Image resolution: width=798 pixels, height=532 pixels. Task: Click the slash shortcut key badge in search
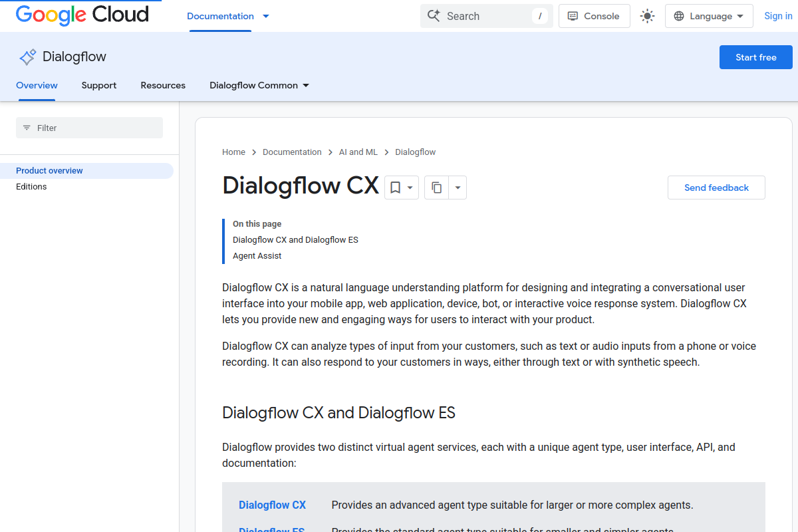coord(540,16)
